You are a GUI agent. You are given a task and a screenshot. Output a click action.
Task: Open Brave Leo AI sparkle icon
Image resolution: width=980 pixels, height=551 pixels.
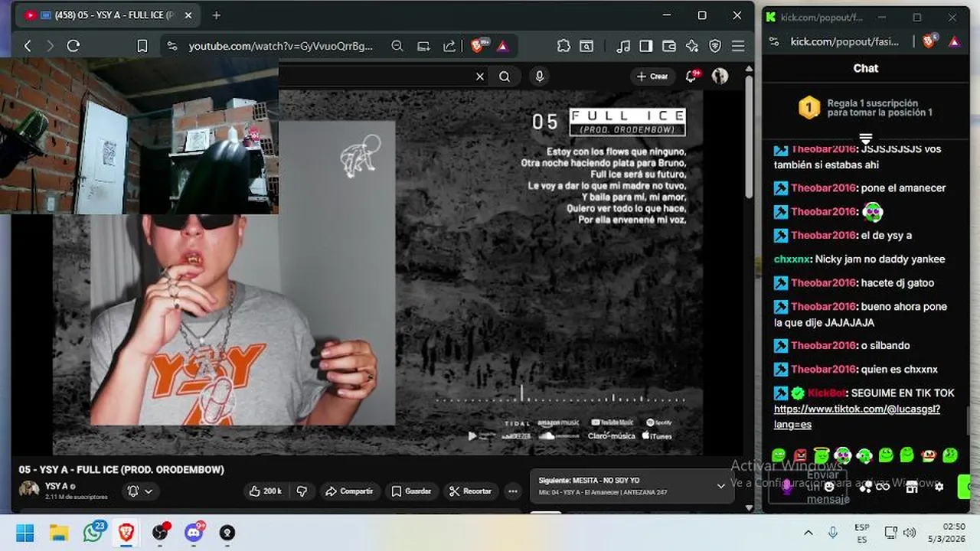692,46
